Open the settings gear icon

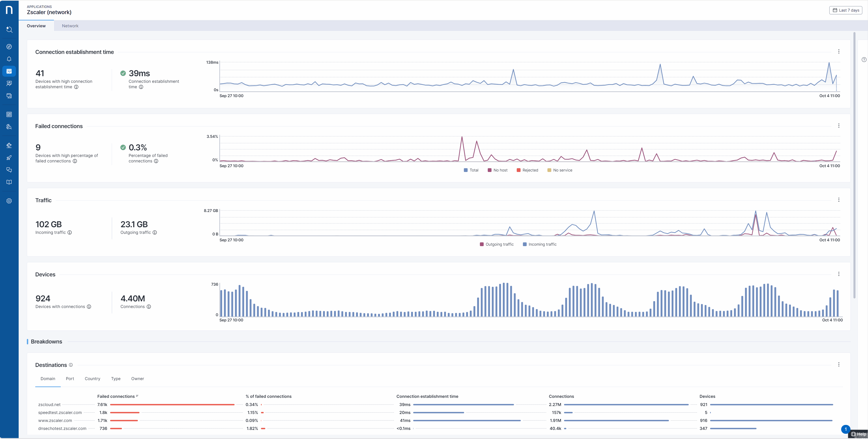(9, 201)
